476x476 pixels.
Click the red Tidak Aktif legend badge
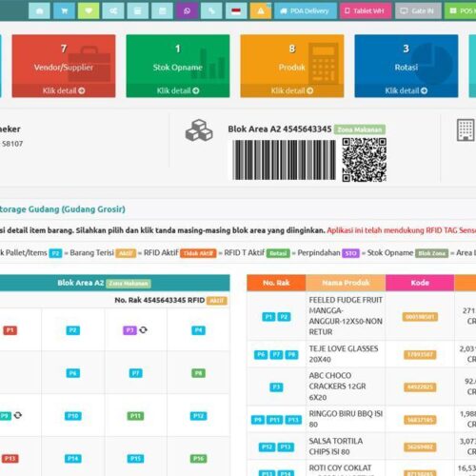click(198, 253)
